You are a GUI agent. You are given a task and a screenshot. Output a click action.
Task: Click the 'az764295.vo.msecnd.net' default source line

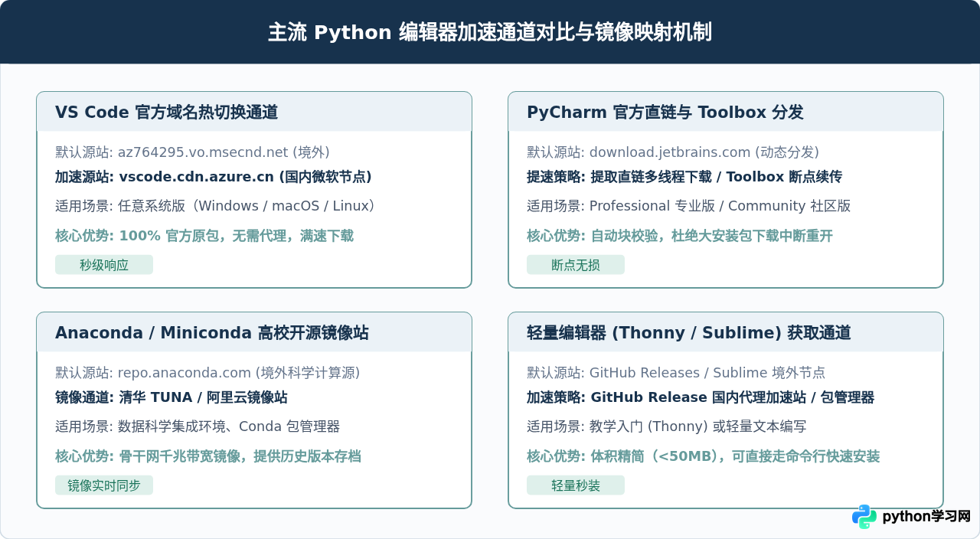tap(192, 152)
